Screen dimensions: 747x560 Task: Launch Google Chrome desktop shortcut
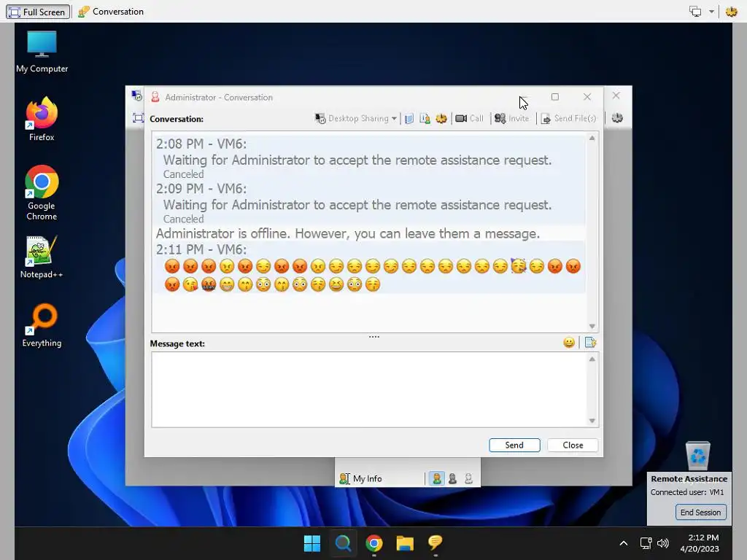pyautogui.click(x=42, y=192)
